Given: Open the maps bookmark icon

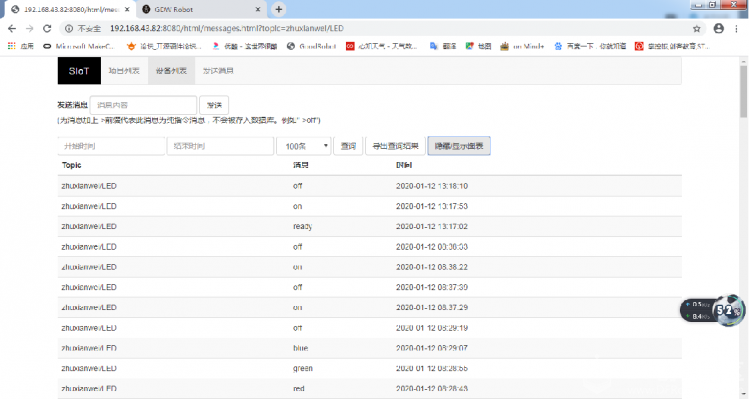Looking at the screenshot, I should click(470, 46).
